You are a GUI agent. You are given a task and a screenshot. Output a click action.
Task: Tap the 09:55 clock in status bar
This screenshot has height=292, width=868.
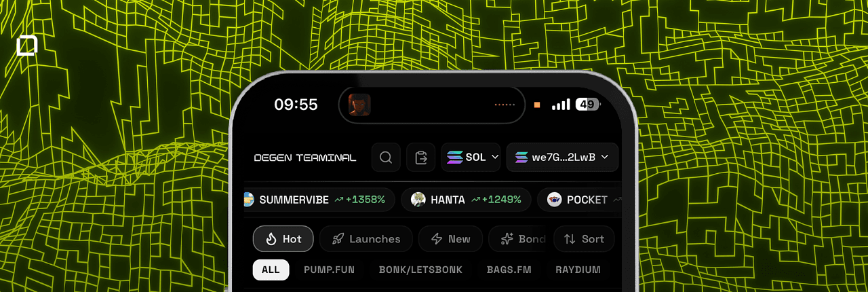pos(296,105)
